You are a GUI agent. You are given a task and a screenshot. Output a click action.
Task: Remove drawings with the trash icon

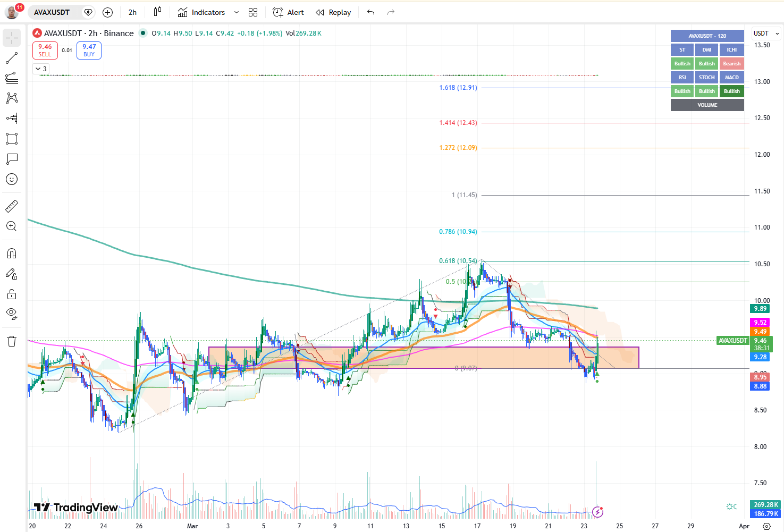12,341
